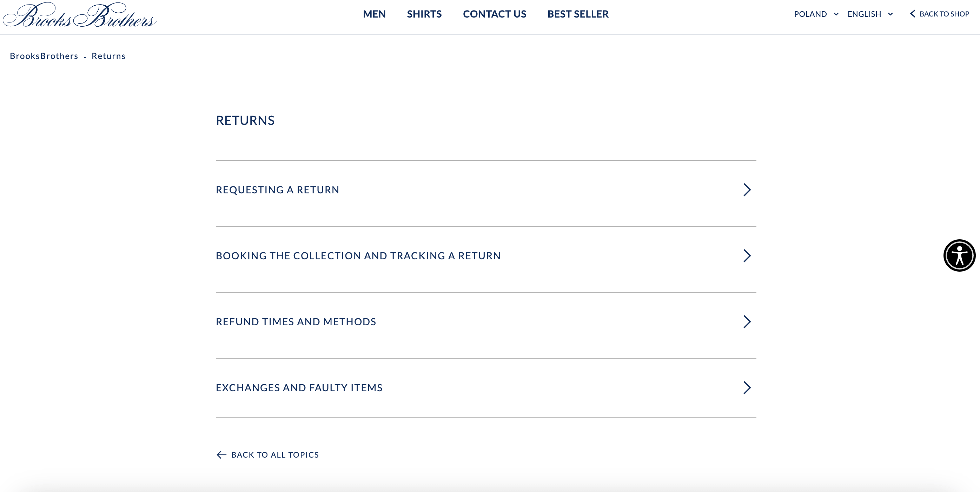Open the English language dropdown

870,14
